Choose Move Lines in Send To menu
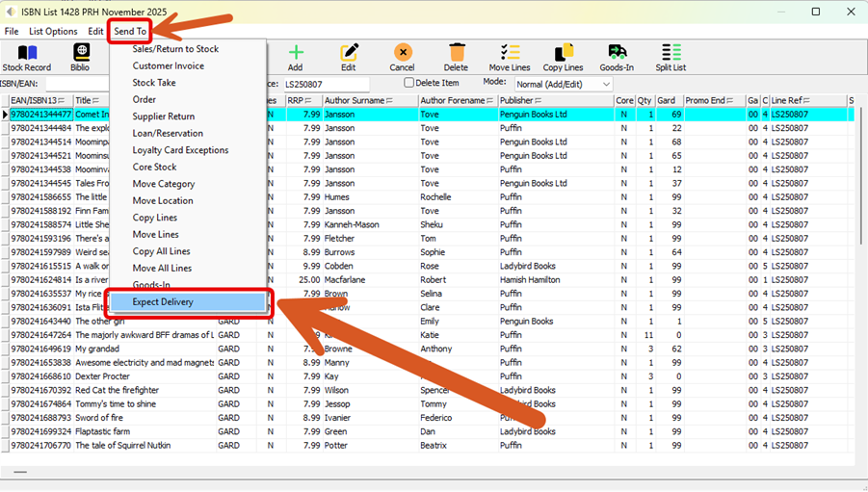Screen dimensions: 868x492 pos(155,235)
